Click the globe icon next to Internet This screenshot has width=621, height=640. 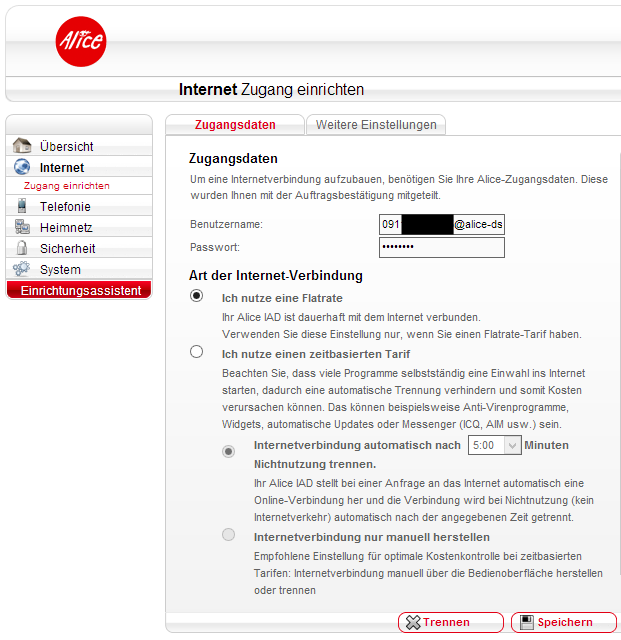click(22, 167)
